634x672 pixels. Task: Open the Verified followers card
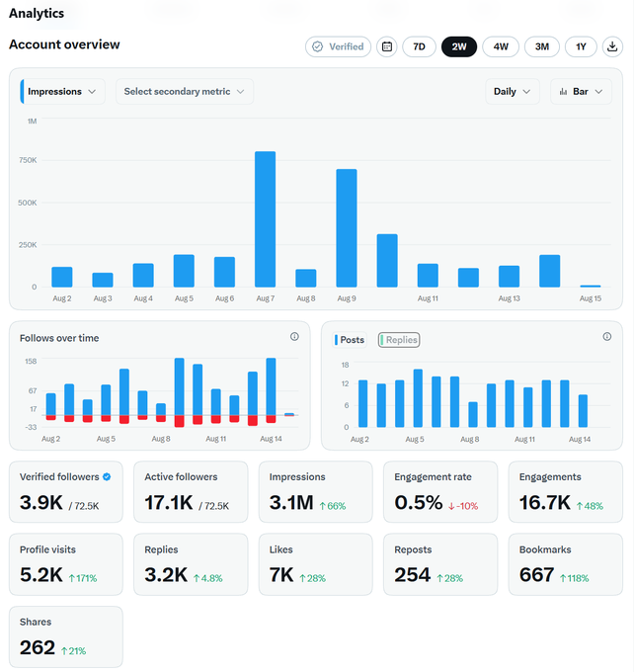coord(66,491)
